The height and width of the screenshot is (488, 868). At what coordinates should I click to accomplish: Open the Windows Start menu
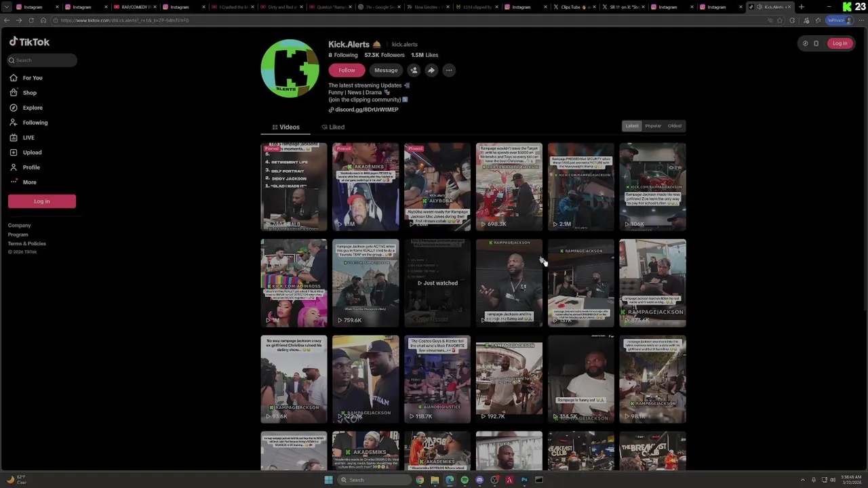pyautogui.click(x=329, y=480)
